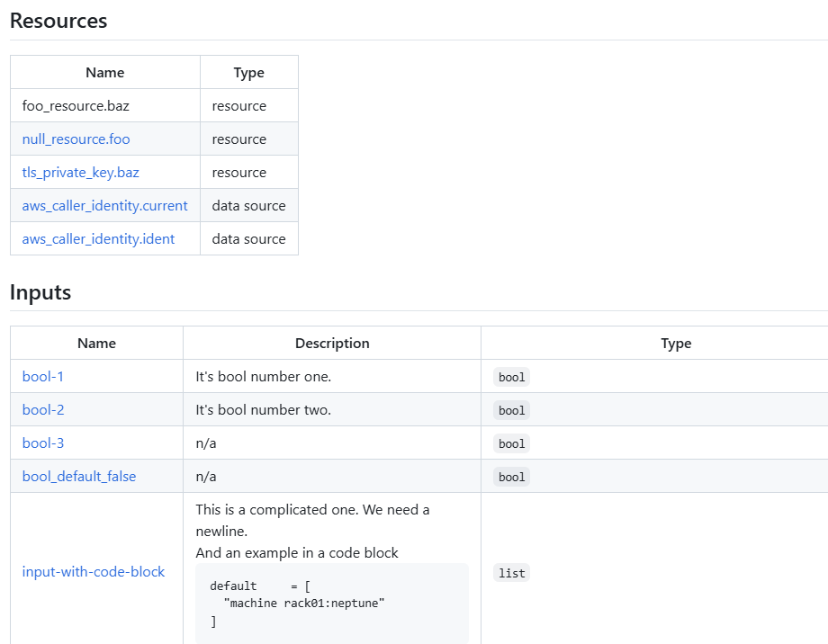The height and width of the screenshot is (644, 828).
Task: Click the Description column header in Inputs table
Action: (332, 343)
